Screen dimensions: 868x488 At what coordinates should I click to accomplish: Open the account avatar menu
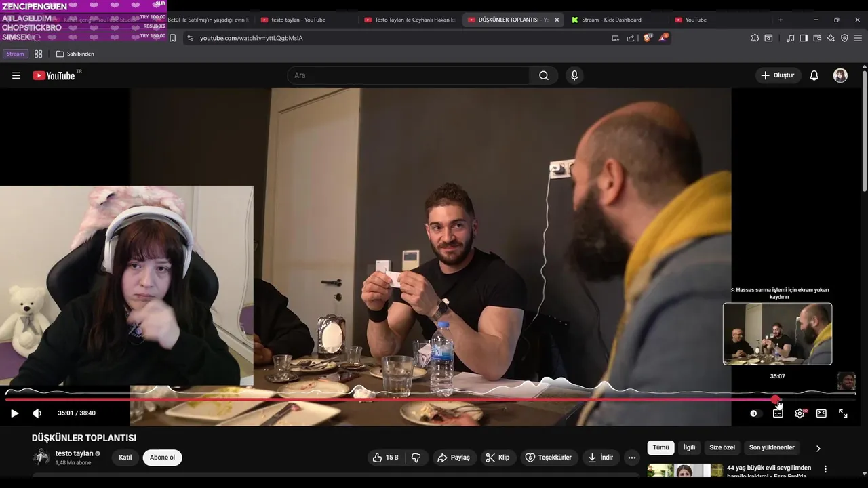click(840, 75)
